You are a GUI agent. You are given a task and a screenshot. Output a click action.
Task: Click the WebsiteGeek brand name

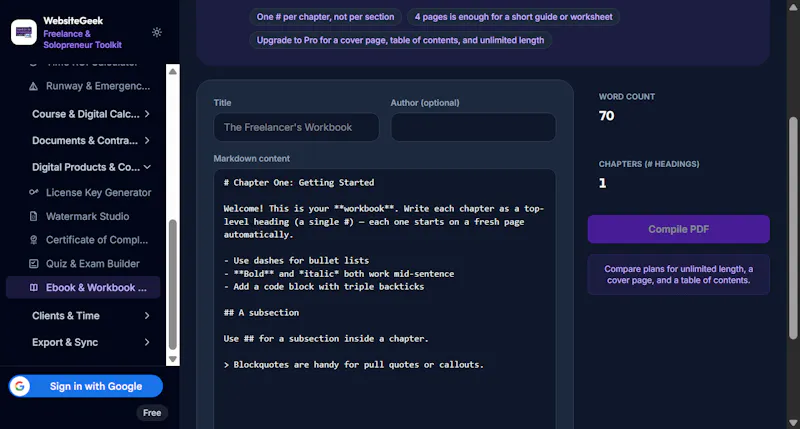click(x=73, y=21)
